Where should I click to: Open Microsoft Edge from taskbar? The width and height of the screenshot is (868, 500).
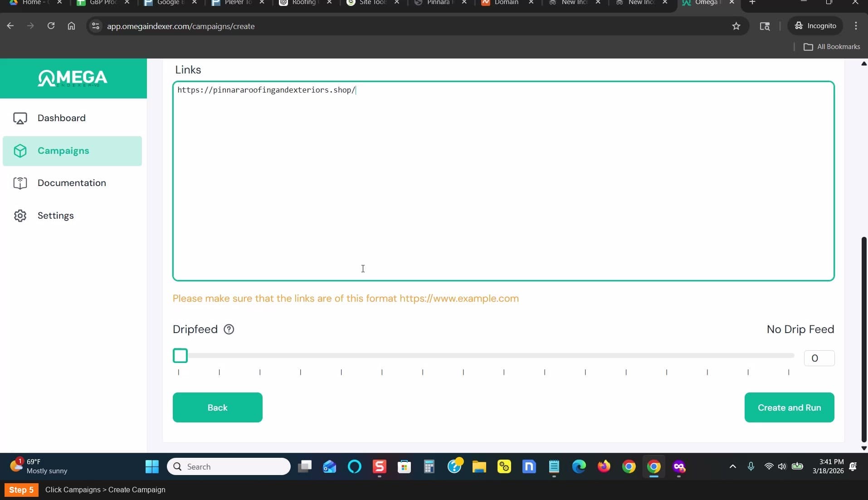pos(579,466)
